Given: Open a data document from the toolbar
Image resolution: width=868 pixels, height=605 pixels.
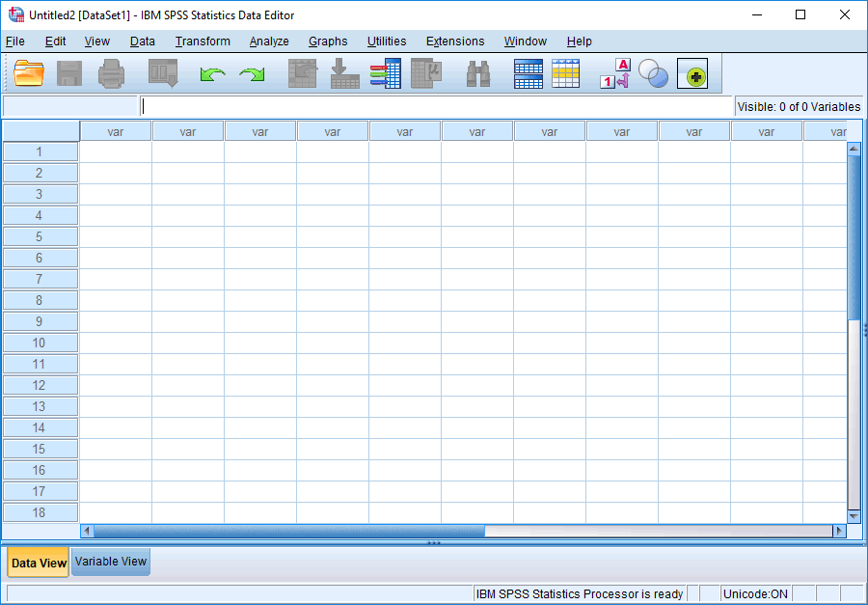Looking at the screenshot, I should coord(27,73).
